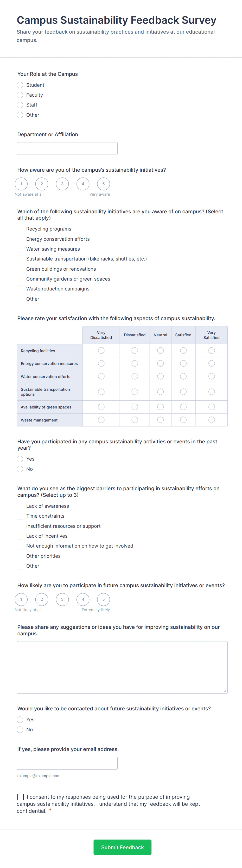242x868 pixels.
Task: Check the Recycling programs checkbox
Action: click(20, 229)
